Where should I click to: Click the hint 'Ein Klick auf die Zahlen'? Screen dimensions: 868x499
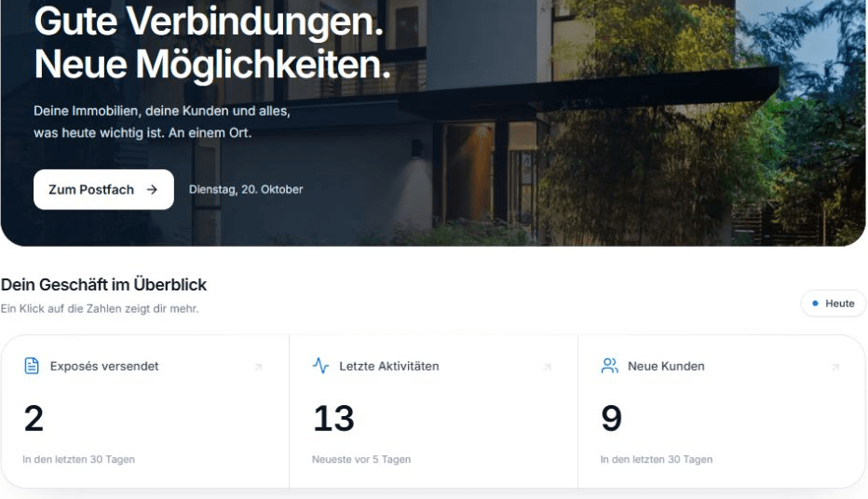(100, 309)
